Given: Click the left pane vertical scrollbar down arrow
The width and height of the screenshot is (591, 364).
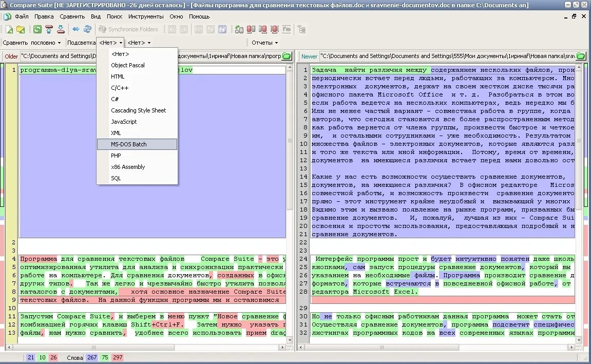Looking at the screenshot, I should click(x=290, y=340).
